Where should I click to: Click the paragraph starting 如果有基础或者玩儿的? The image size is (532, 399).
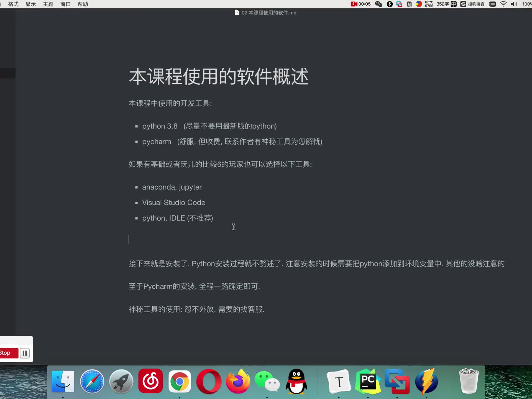click(220, 164)
